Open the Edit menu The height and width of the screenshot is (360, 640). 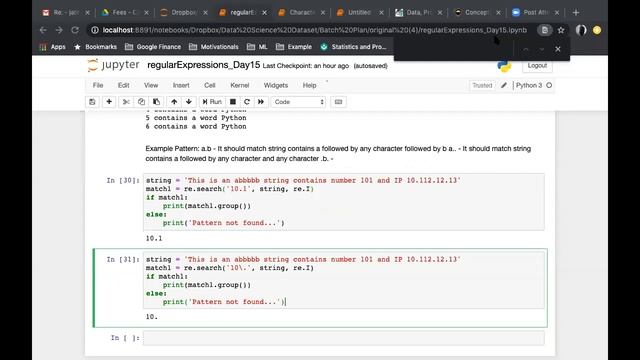(124, 85)
